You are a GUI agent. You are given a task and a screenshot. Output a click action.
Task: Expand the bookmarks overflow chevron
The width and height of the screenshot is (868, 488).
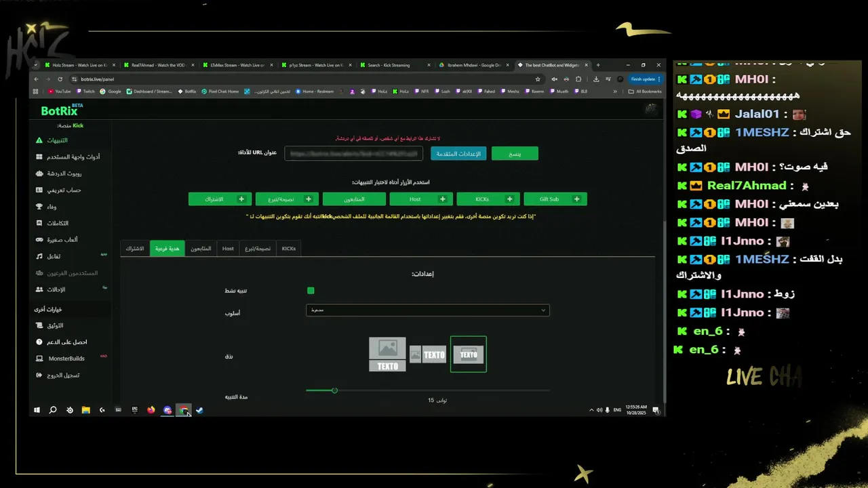pyautogui.click(x=615, y=91)
